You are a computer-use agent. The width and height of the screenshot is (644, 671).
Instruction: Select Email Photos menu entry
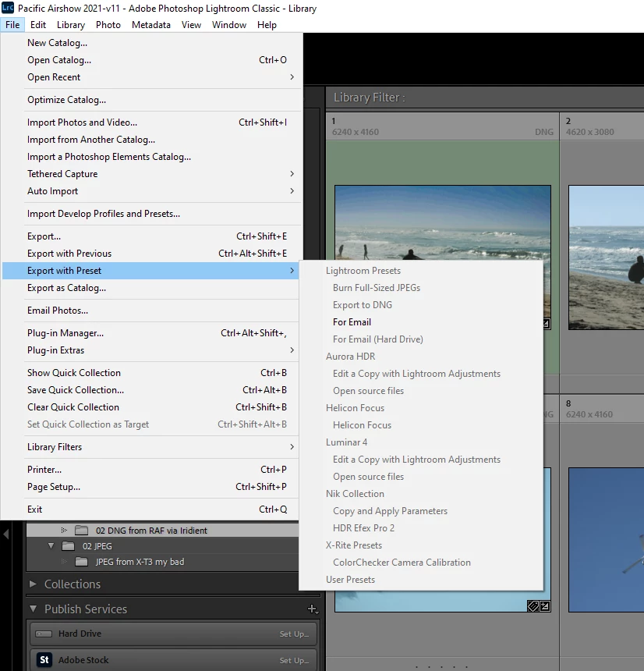(150, 311)
